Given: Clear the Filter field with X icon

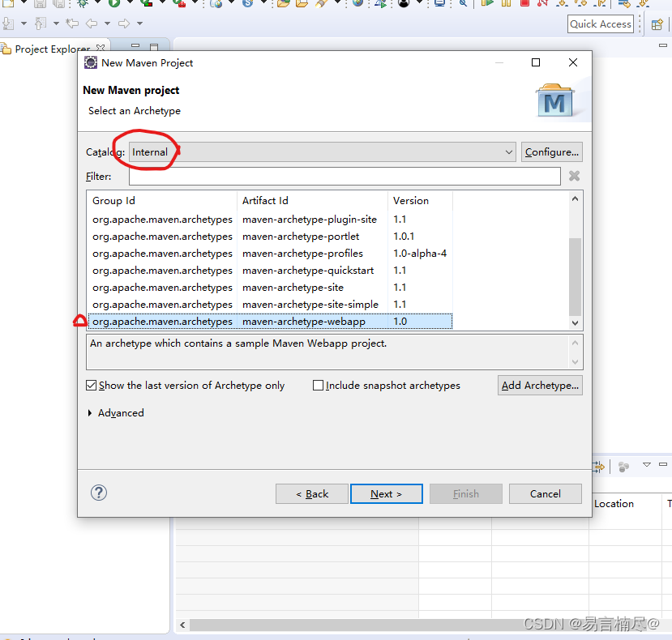Looking at the screenshot, I should 574,176.
